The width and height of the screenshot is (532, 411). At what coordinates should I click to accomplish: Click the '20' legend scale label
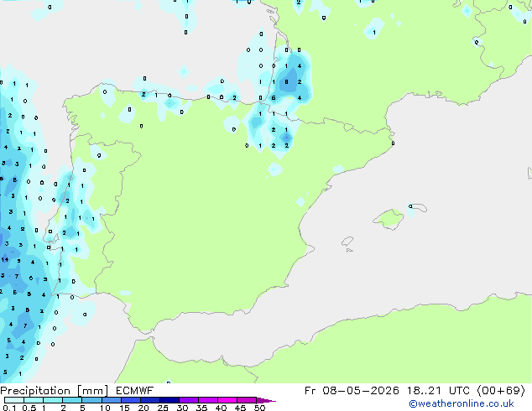(x=143, y=408)
